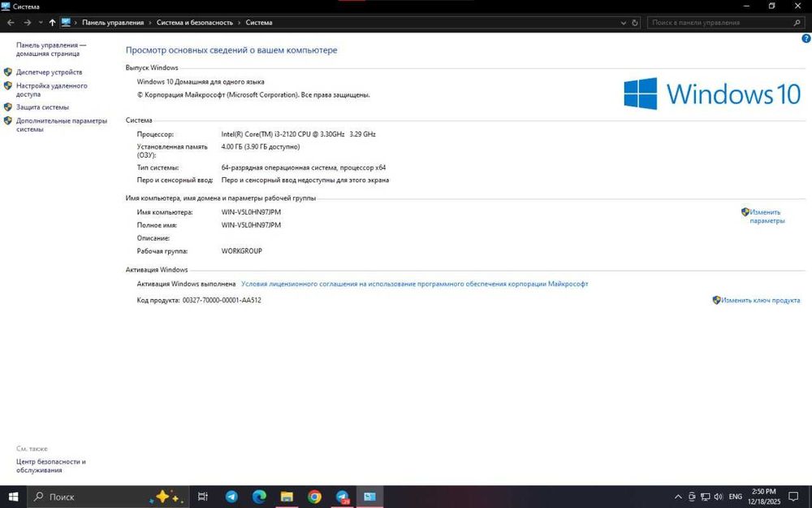Image resolution: width=812 pixels, height=508 pixels.
Task: Click the forward navigation arrow
Action: [x=28, y=23]
